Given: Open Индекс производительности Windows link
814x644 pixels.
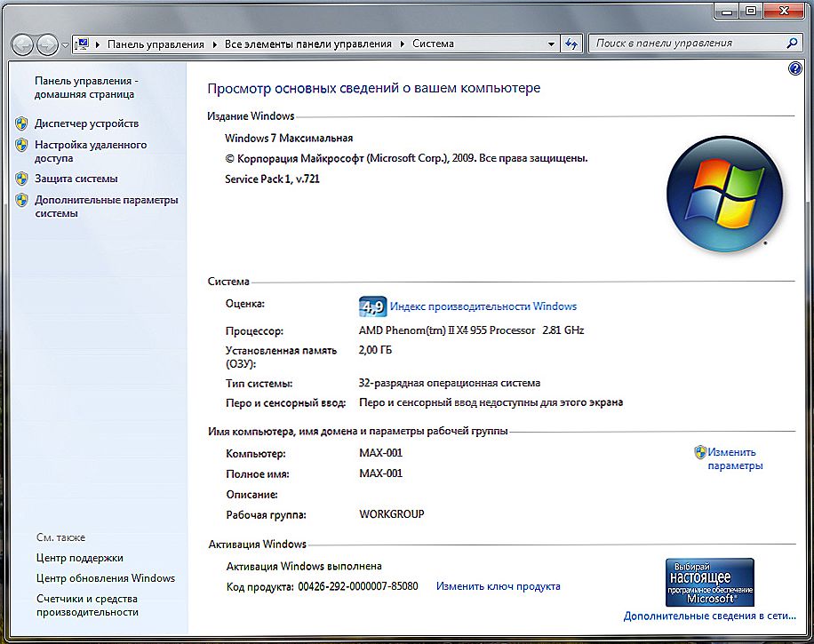Looking at the screenshot, I should 483,306.
